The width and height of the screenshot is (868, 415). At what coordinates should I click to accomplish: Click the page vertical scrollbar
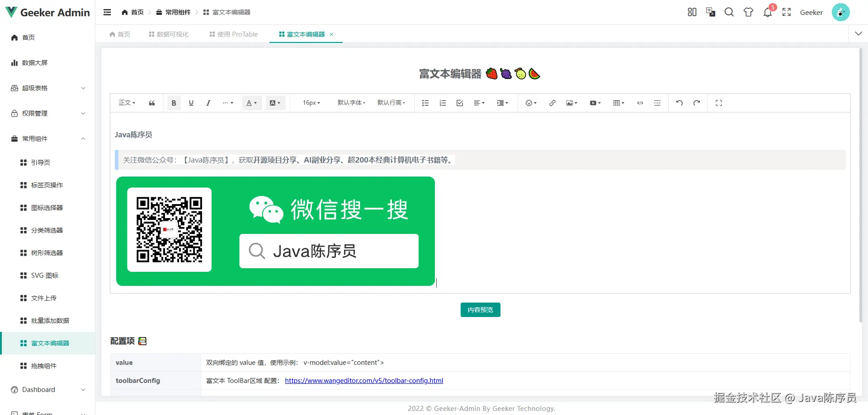(x=861, y=185)
